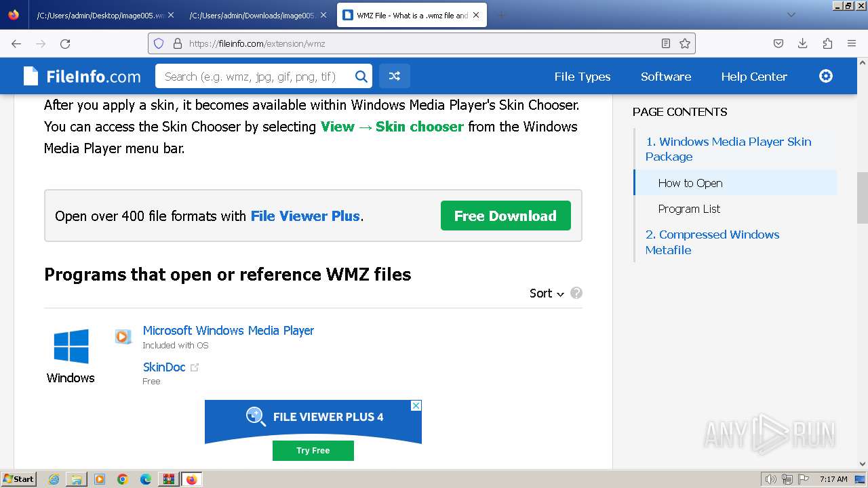This screenshot has width=868, height=488.
Task: Click the random file type shuffle button
Action: (394, 77)
